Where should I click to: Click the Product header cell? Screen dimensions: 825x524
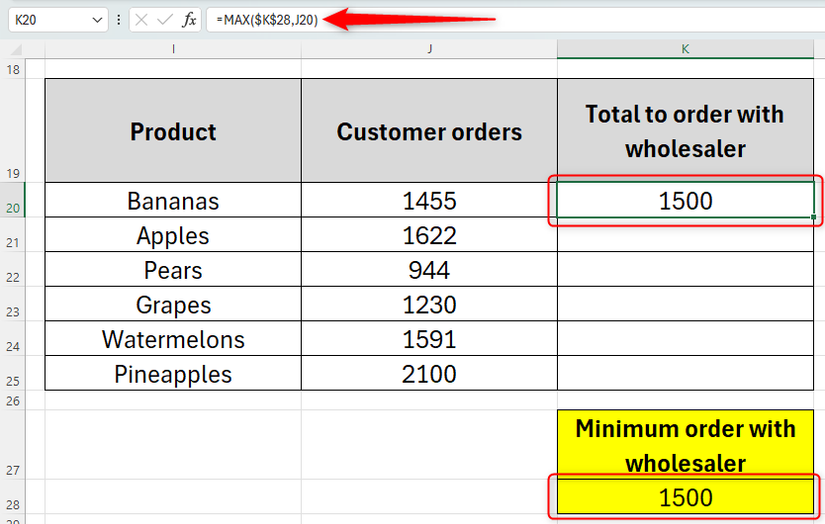click(173, 130)
